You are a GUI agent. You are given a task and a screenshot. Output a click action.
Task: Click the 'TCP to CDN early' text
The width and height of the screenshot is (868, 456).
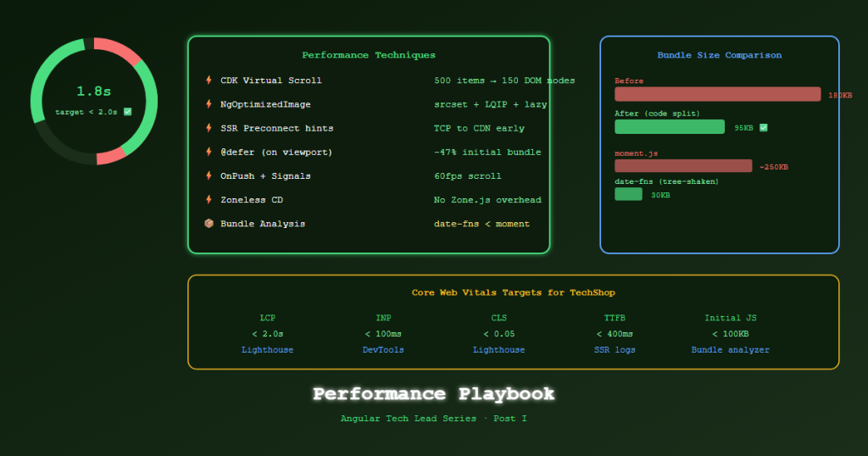479,128
